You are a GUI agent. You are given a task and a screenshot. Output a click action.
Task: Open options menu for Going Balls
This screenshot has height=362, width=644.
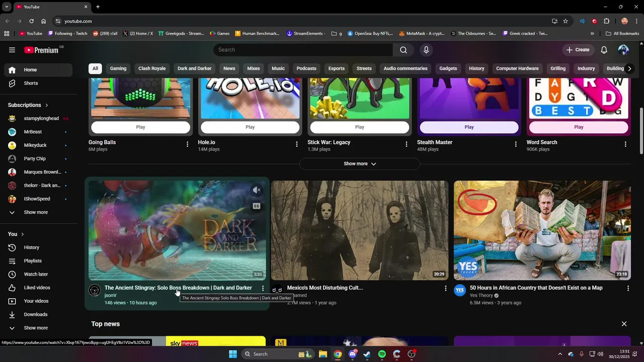(x=187, y=144)
